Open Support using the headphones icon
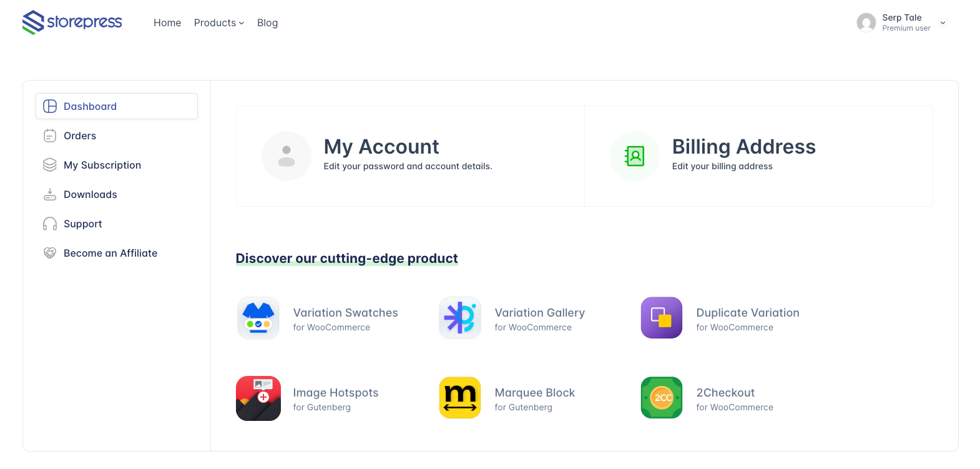 coord(49,224)
